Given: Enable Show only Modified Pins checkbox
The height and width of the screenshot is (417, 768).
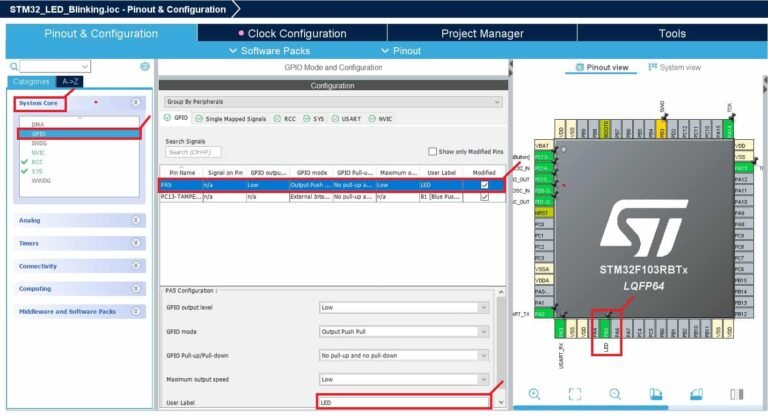Looking at the screenshot, I should point(432,152).
